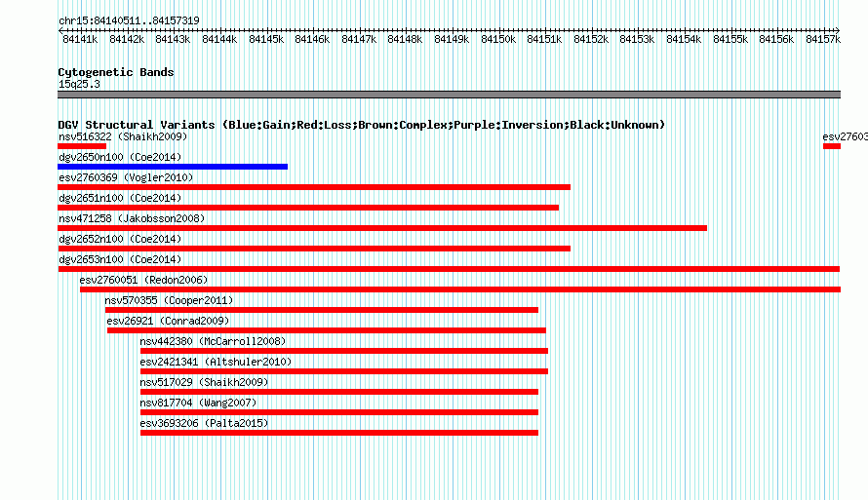Open dgv2652n100 (Coe2014) variant label
This screenshot has width=868, height=500.
click(120, 239)
